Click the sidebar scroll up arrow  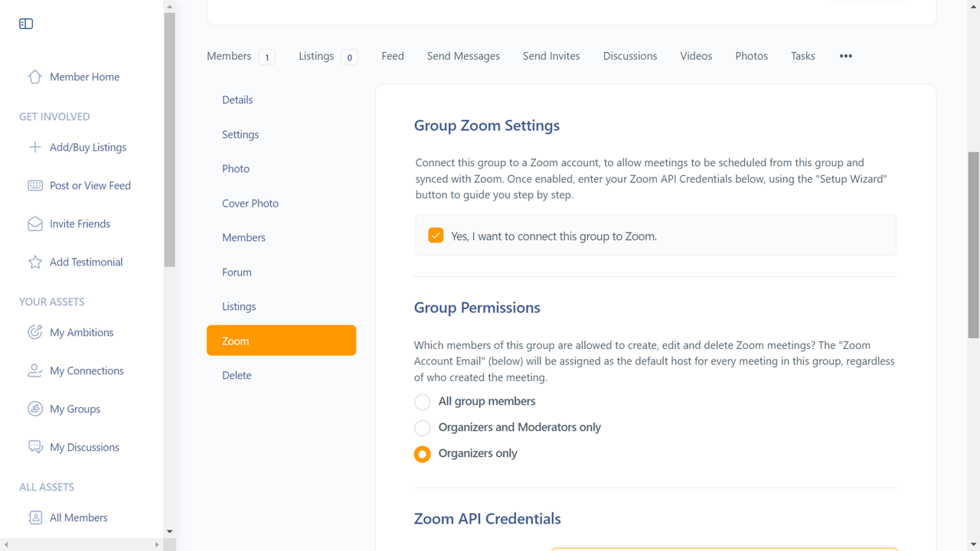169,6
